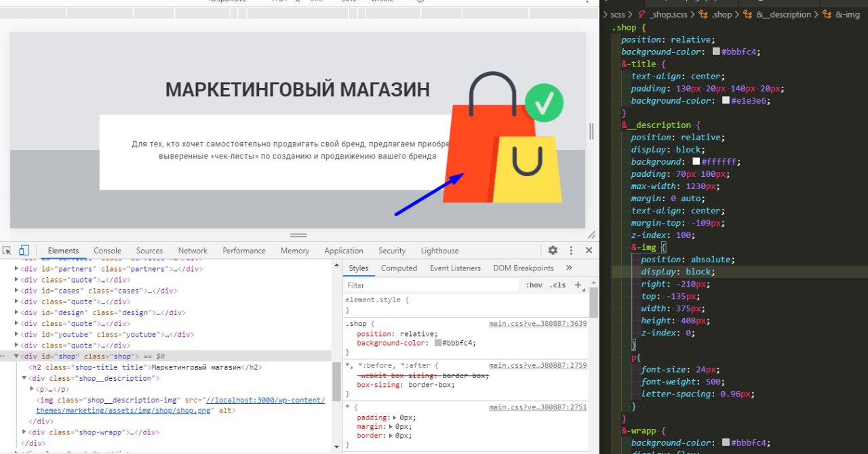
Task: Toggle the :hov element state button
Action: 534,285
